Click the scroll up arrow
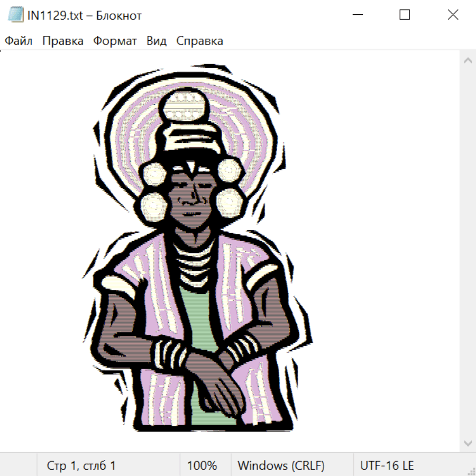 [468, 61]
